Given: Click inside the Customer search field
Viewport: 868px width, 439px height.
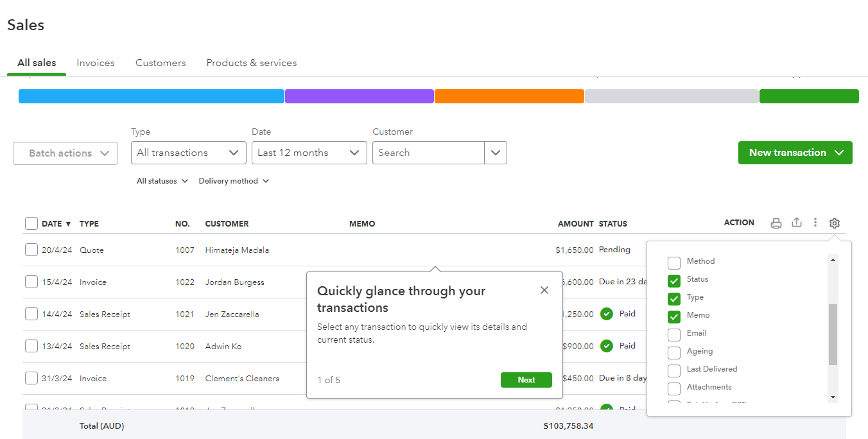Looking at the screenshot, I should (428, 153).
